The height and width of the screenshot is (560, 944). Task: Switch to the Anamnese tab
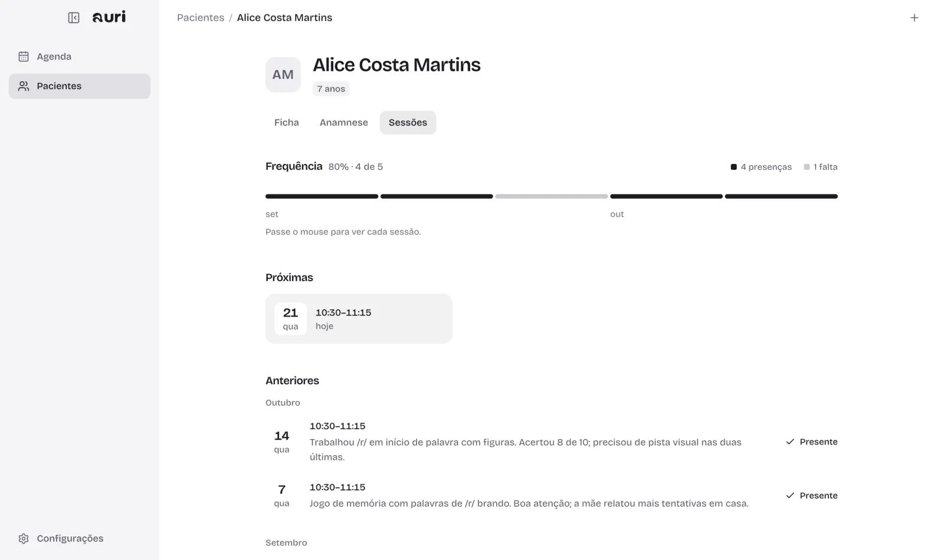tap(343, 123)
